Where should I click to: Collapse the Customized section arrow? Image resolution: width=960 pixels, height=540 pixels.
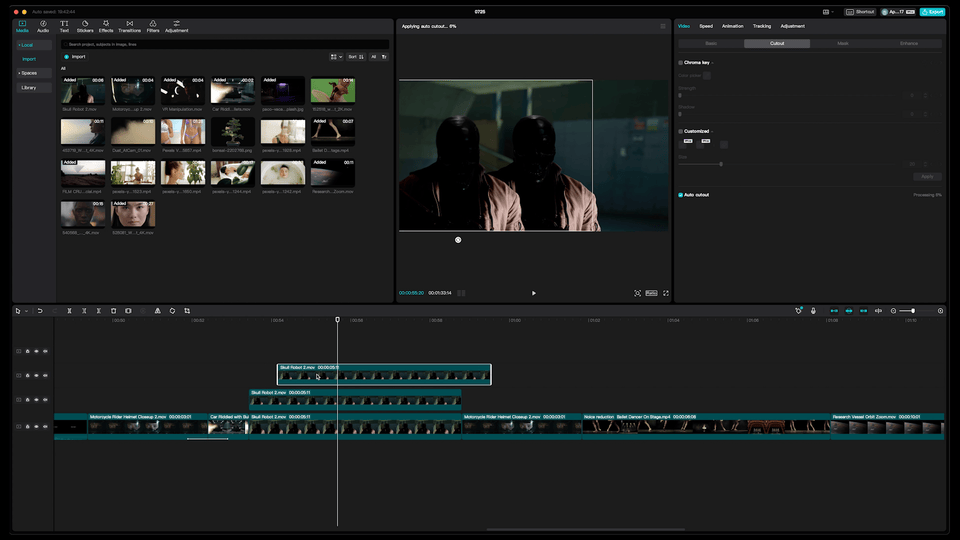coord(712,131)
